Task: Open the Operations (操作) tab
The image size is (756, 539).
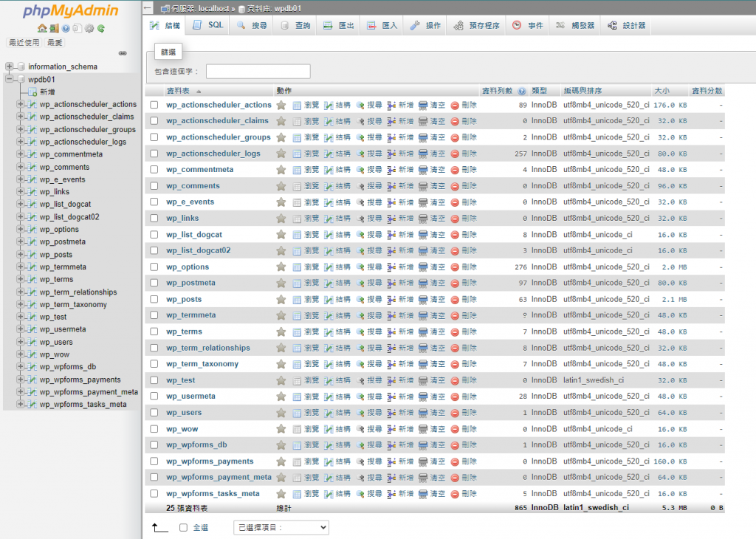Action: click(425, 25)
